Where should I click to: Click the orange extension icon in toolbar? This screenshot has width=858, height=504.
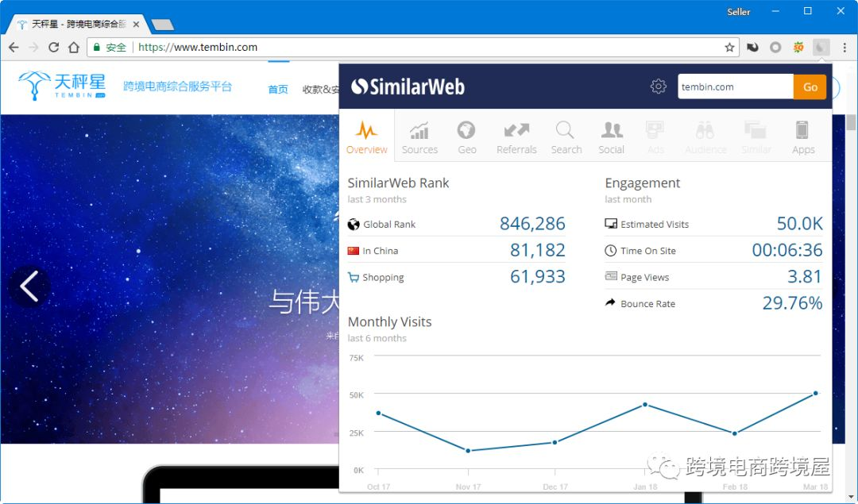point(798,48)
